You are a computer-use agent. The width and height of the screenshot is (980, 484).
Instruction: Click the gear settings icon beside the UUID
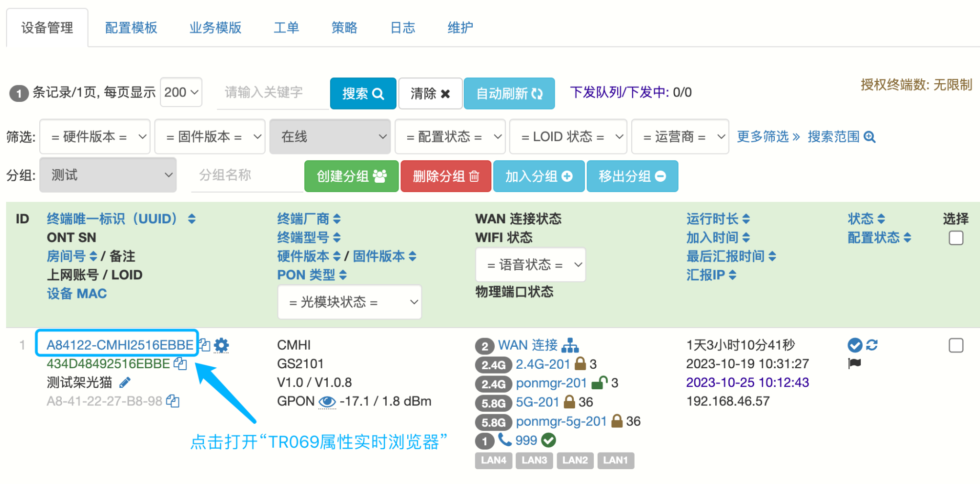(221, 345)
